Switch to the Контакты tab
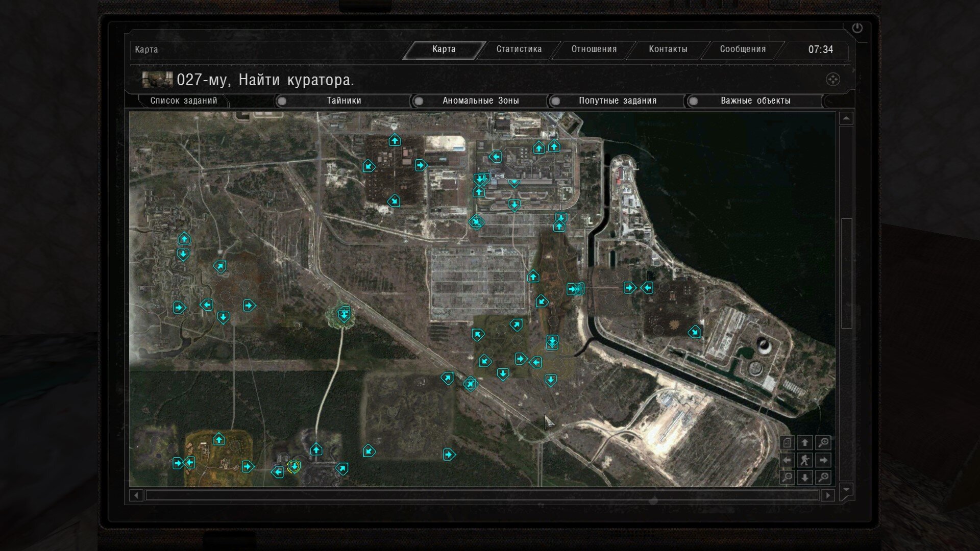The height and width of the screenshot is (551, 980). point(668,49)
